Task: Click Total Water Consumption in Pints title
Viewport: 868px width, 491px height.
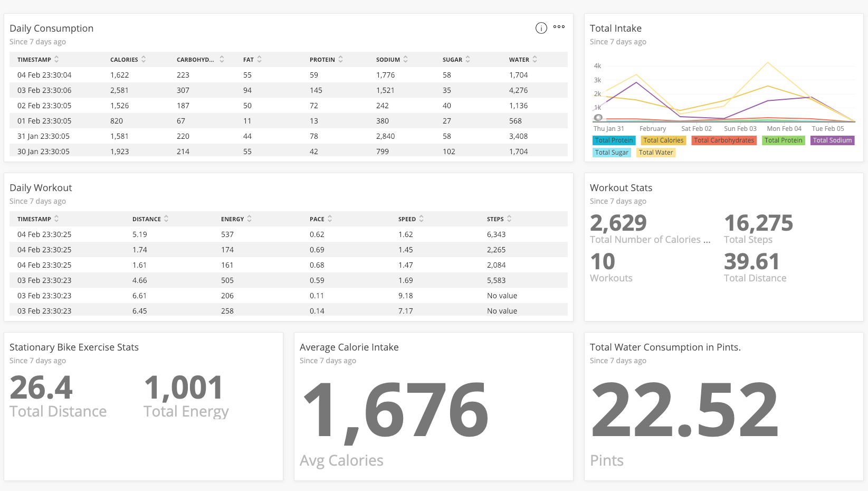Action: [665, 347]
